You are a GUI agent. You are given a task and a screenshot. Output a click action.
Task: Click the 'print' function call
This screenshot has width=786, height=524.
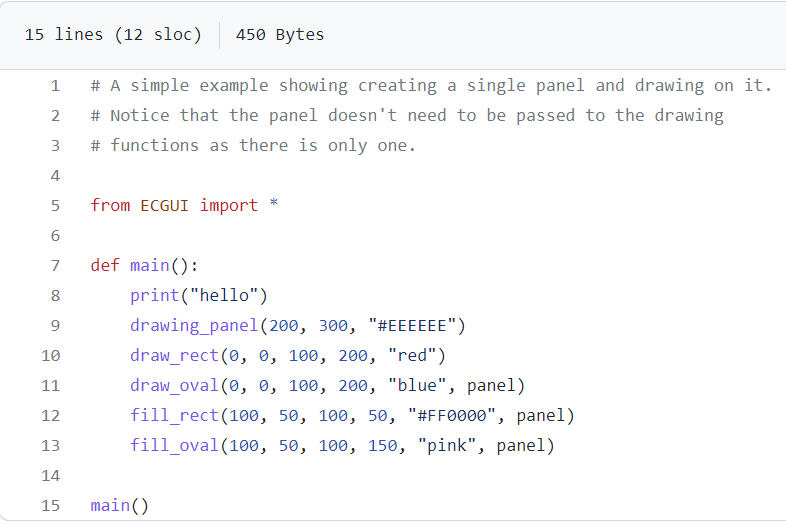[x=154, y=296]
